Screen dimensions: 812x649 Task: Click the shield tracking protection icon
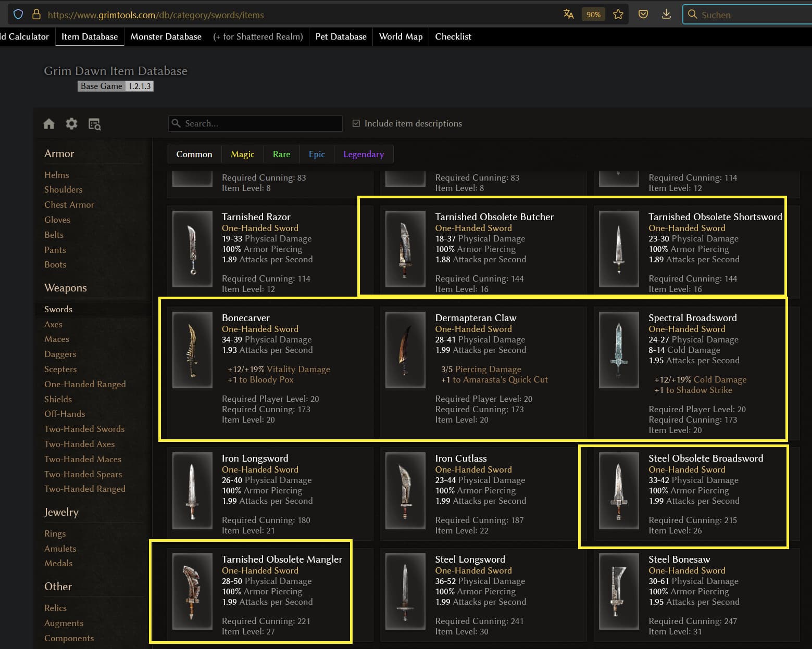[x=18, y=14]
